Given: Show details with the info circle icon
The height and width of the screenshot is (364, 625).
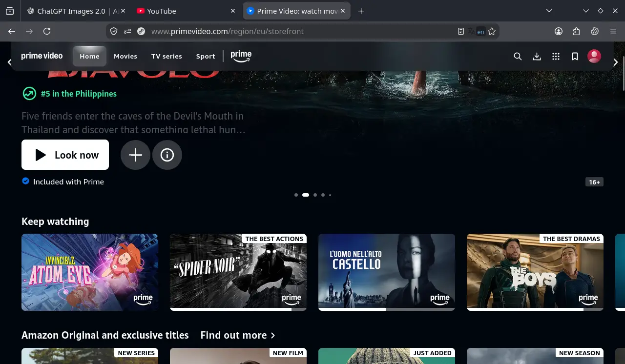Looking at the screenshot, I should coord(167,155).
